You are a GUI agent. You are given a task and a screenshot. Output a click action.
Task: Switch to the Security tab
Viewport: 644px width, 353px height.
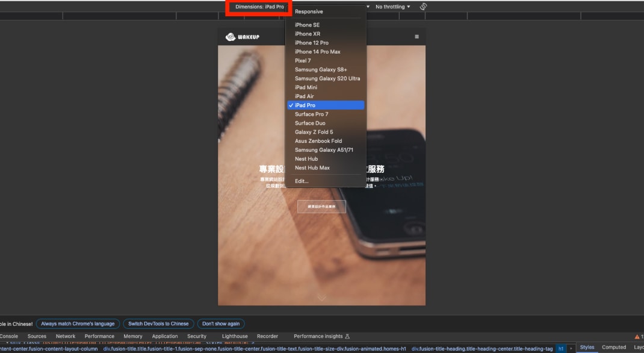click(197, 336)
